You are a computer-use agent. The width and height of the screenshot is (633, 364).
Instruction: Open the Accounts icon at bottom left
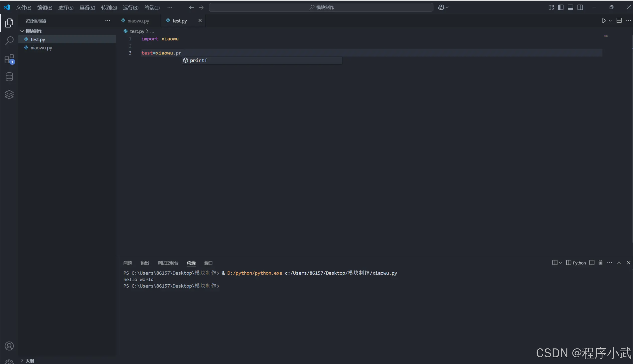click(x=9, y=346)
